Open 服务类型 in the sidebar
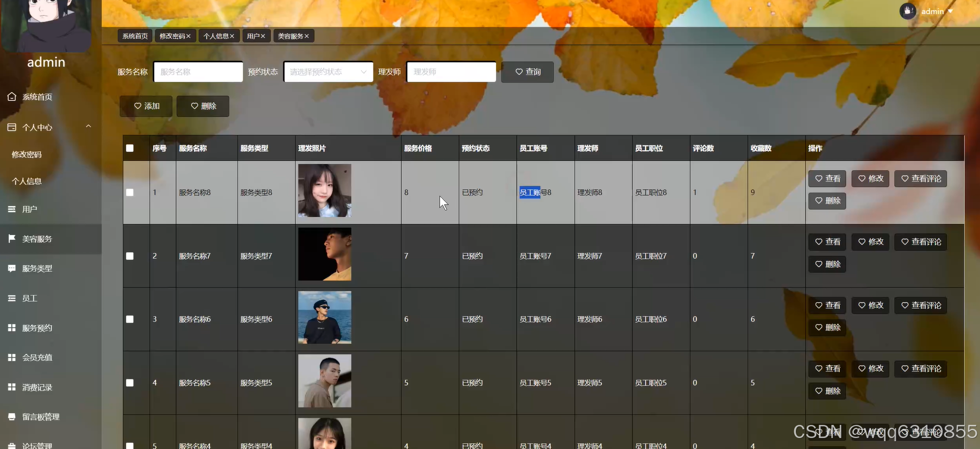Viewport: 980px width, 449px height. tap(37, 268)
